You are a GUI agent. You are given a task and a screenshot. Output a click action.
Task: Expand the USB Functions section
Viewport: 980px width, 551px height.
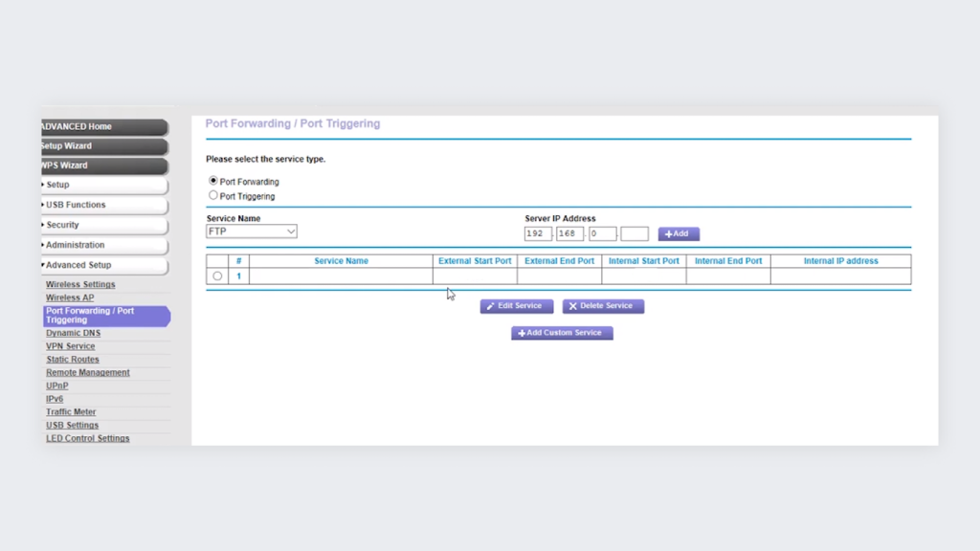point(103,205)
